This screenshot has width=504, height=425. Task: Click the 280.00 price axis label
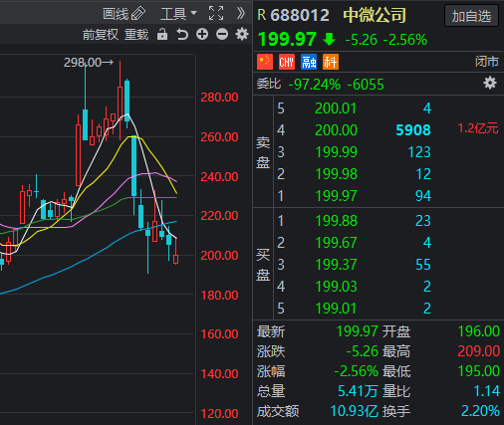pos(219,98)
